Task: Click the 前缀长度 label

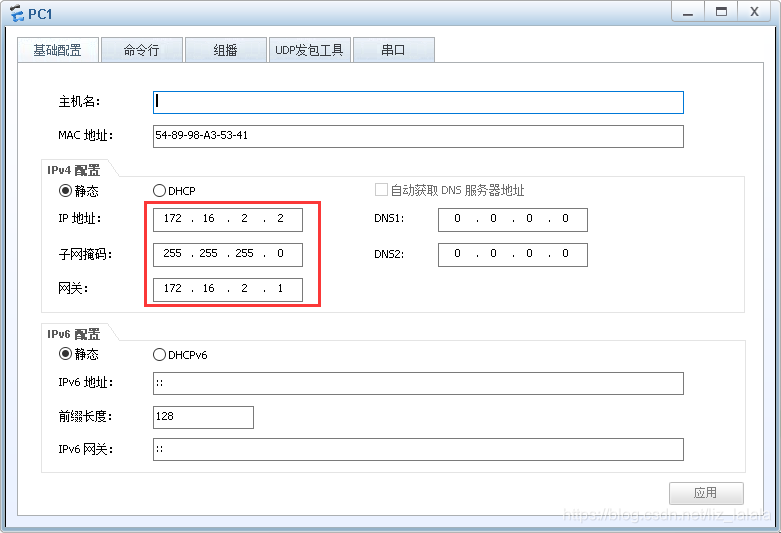Action: point(85,416)
